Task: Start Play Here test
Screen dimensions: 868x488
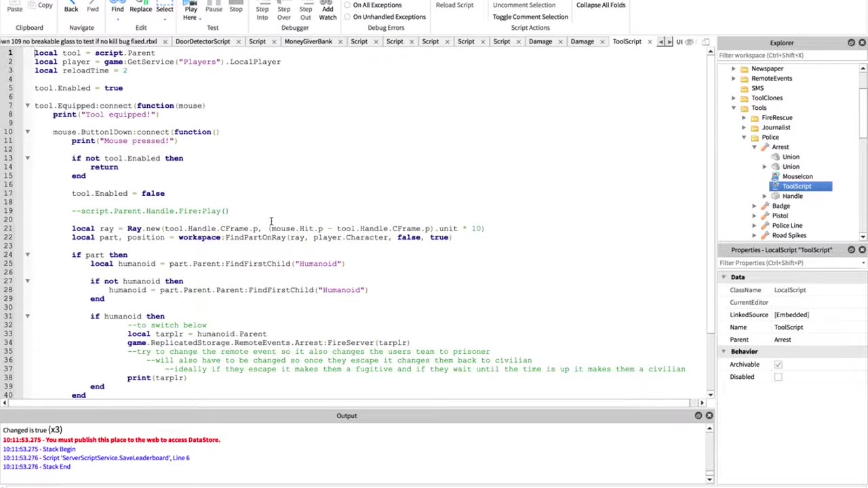Action: (191, 9)
